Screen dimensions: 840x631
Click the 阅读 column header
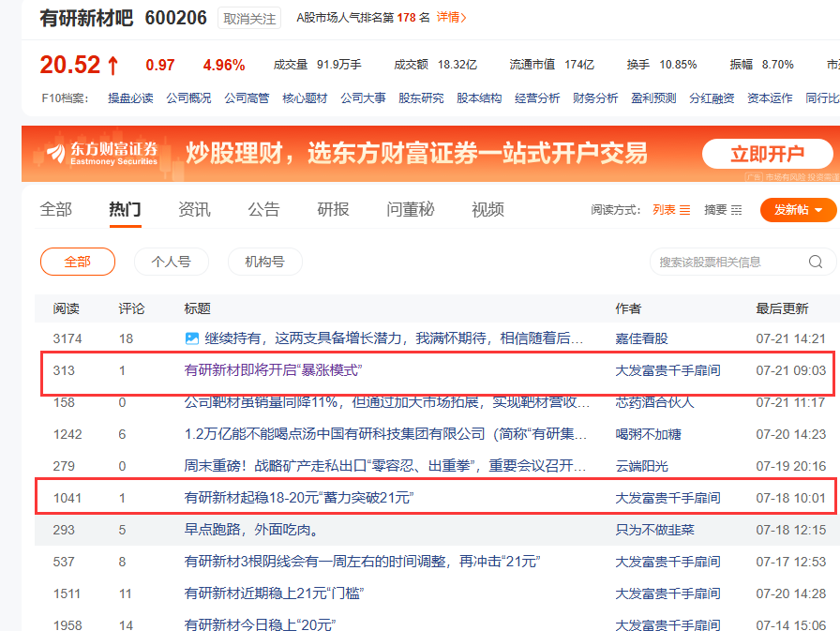tap(66, 308)
